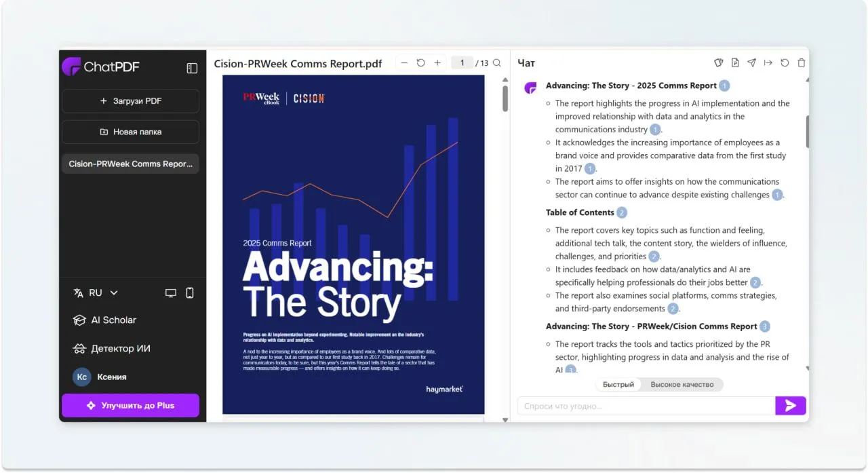Switch to Высокое качество mode
This screenshot has height=473, width=868.
click(682, 384)
